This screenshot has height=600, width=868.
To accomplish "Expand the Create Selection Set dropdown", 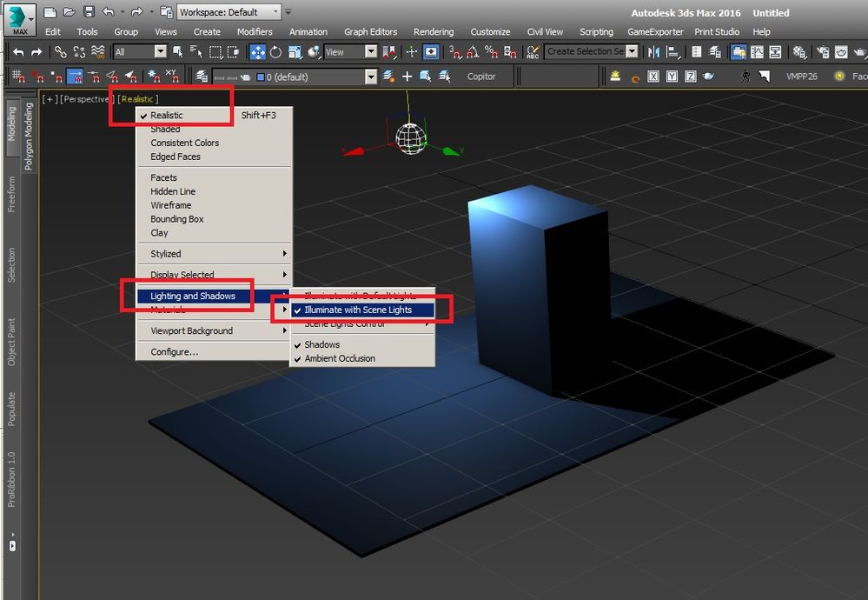I will [x=633, y=52].
